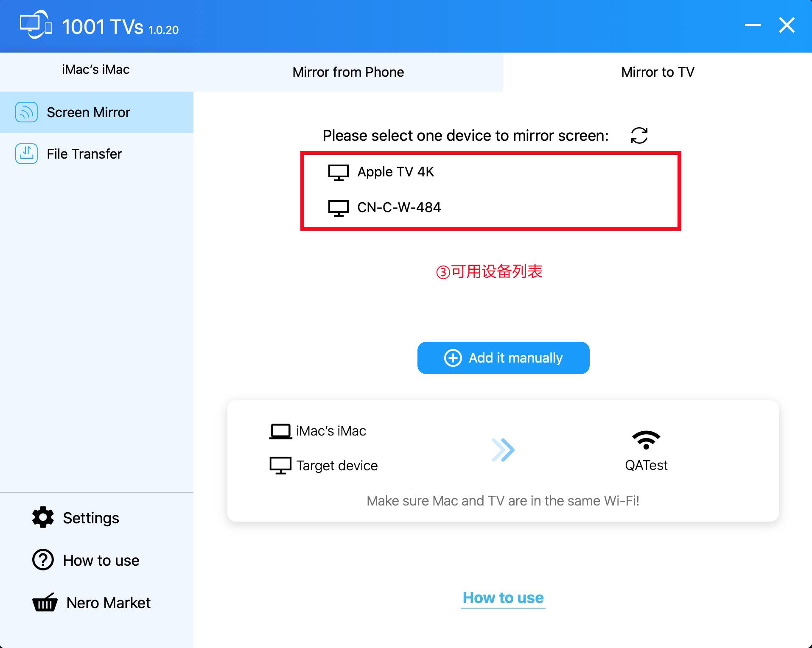This screenshot has width=812, height=648.
Task: Minimize the 1001 TVs window
Action: 753,25
